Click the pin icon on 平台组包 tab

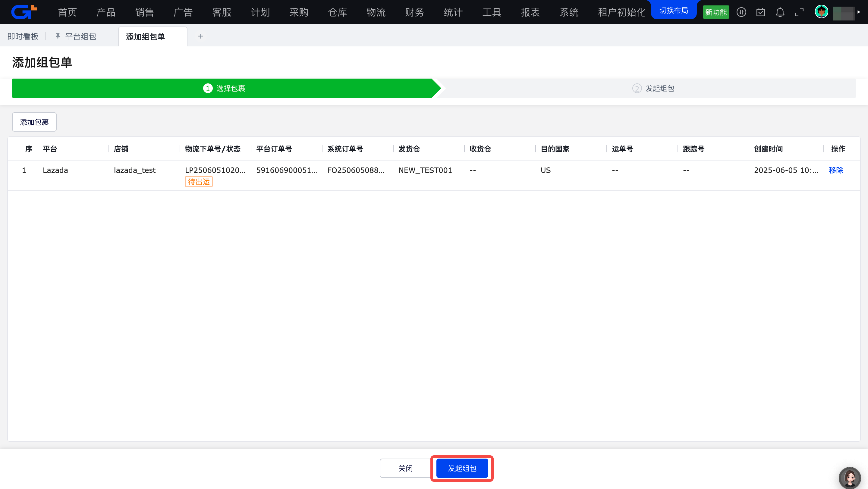(x=58, y=36)
